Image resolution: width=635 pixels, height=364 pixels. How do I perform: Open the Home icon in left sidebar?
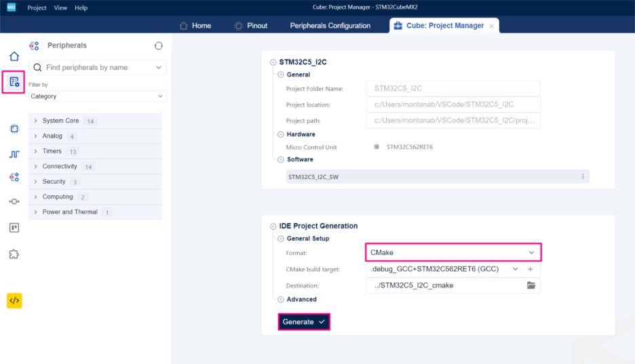click(x=14, y=56)
